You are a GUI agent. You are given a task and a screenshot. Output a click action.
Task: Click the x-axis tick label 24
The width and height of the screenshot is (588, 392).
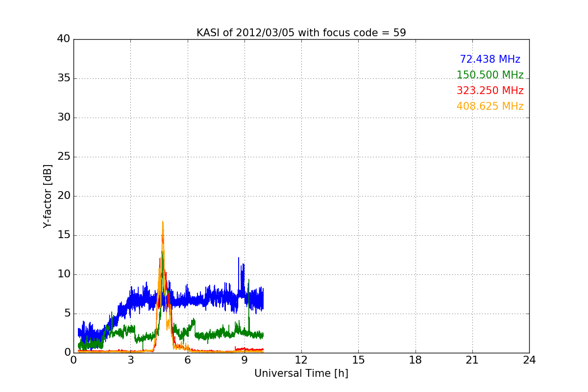coord(529,360)
